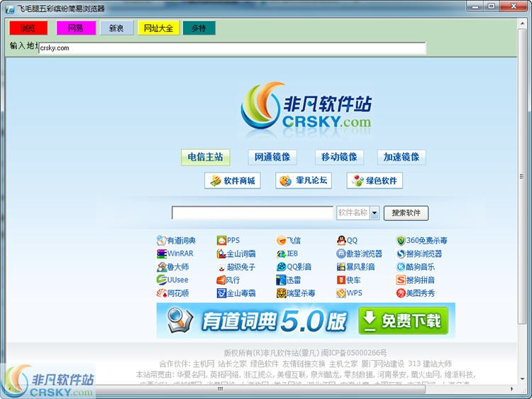532x399 pixels.
Task: Select the 网通镜像 mirror tab
Action: coord(272,157)
